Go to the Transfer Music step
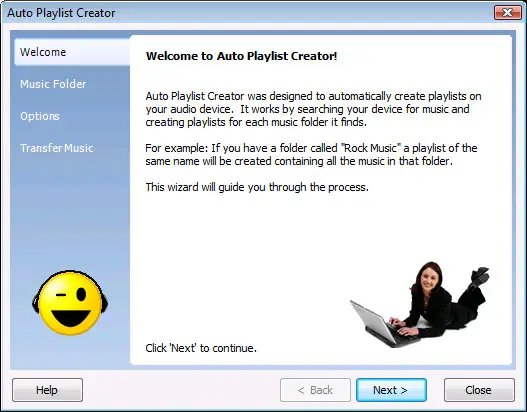This screenshot has height=412, width=527. pos(56,148)
